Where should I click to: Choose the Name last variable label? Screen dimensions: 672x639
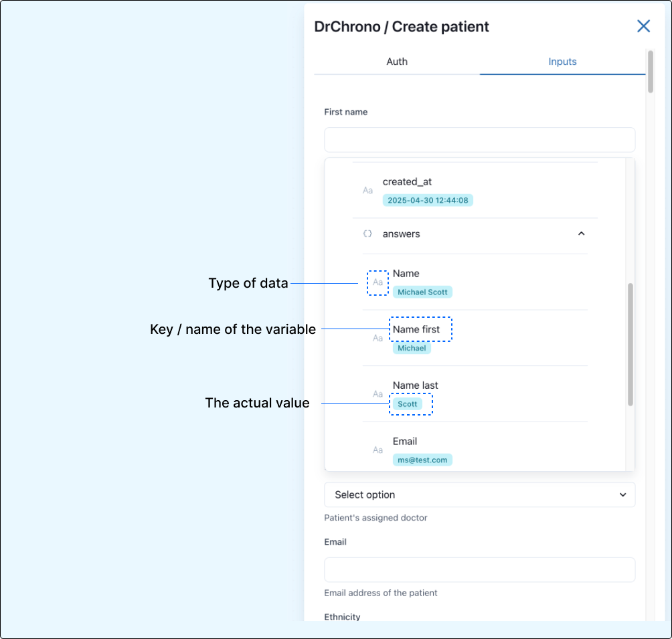(x=415, y=385)
